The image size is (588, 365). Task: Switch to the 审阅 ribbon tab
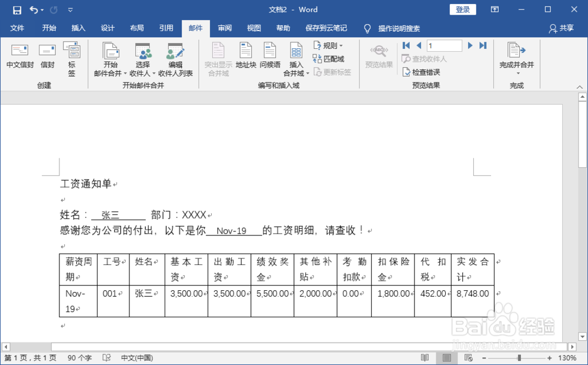coord(225,28)
